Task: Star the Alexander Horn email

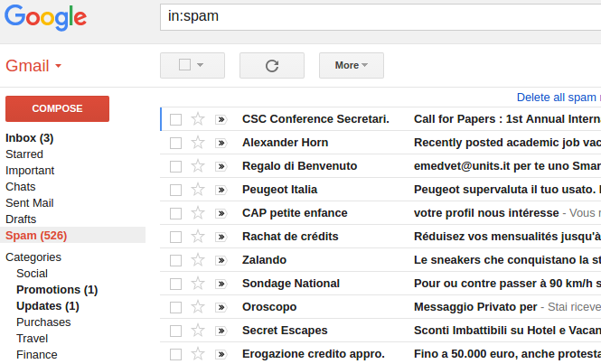Action: [198, 143]
